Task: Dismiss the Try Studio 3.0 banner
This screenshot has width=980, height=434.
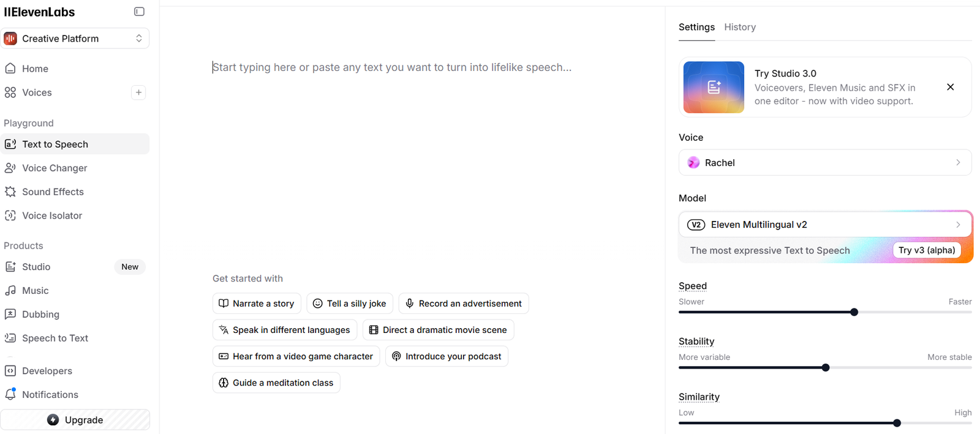Action: pos(950,87)
